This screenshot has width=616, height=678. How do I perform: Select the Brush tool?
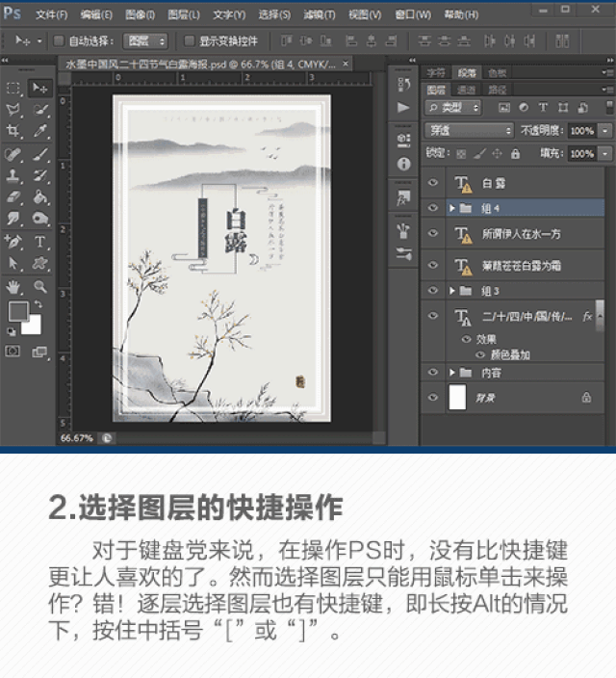point(39,154)
